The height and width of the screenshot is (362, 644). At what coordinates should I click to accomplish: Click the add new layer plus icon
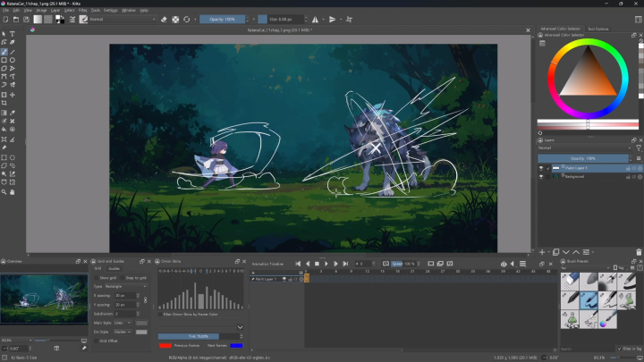click(542, 252)
